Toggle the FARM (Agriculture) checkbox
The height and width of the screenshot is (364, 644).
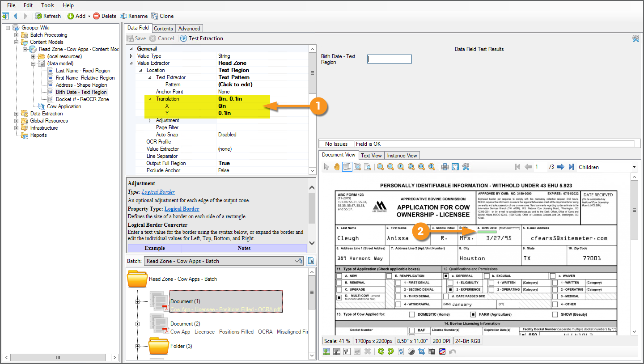pos(473,314)
